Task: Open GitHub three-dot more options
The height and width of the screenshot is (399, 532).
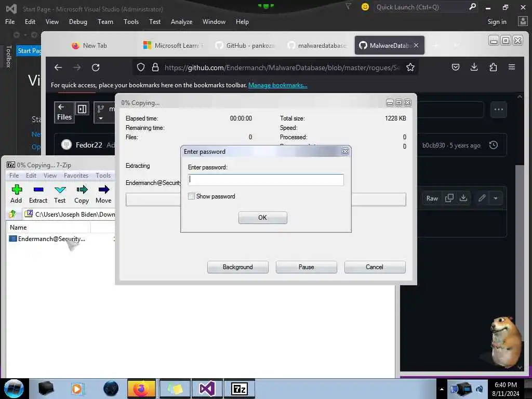Action: point(498,110)
